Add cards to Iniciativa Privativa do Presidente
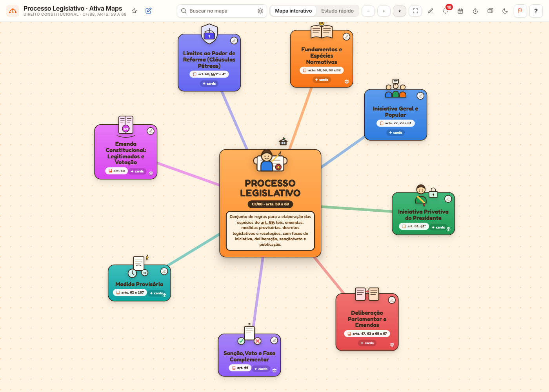Viewport: 549px width, 392px height. coord(438,227)
